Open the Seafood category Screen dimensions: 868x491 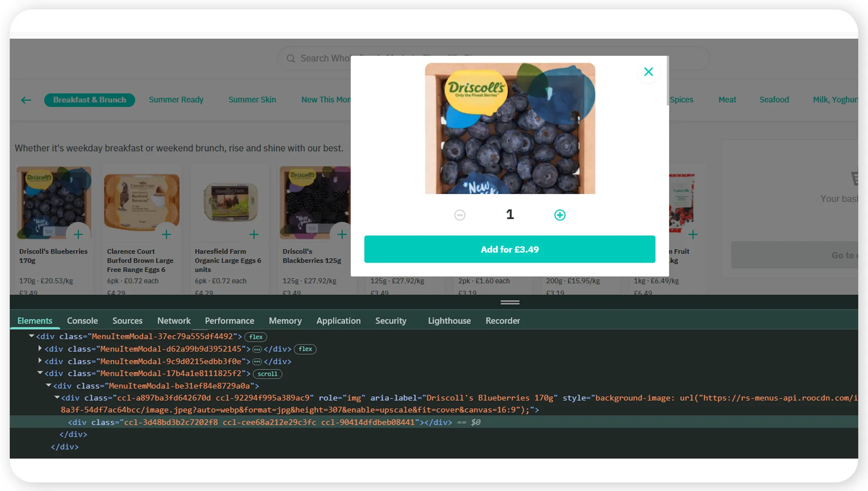[x=774, y=100]
